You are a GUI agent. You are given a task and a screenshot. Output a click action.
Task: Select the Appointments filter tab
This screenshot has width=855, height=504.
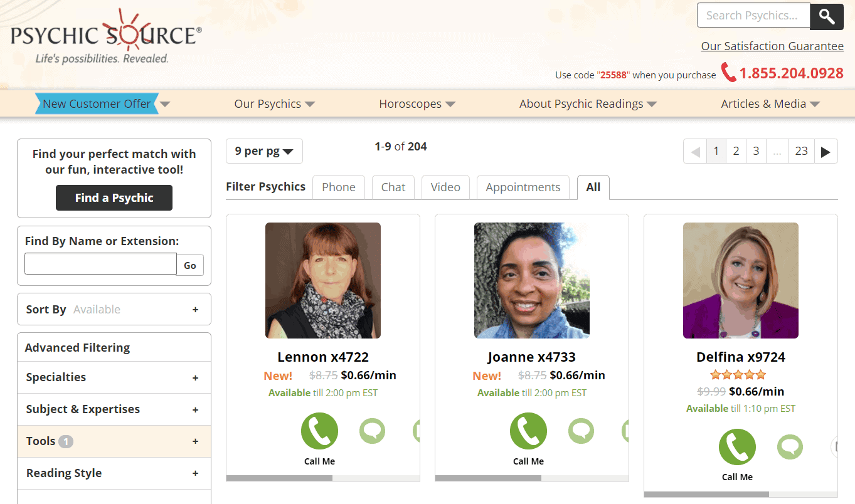523,187
